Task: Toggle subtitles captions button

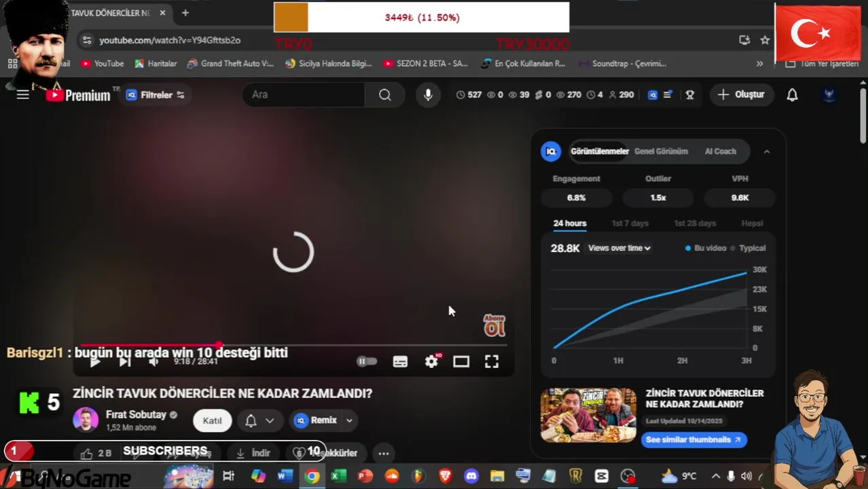Action: (400, 361)
